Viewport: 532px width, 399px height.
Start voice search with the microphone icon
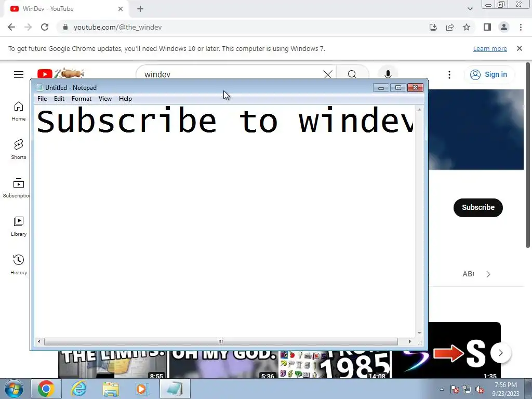click(x=388, y=74)
